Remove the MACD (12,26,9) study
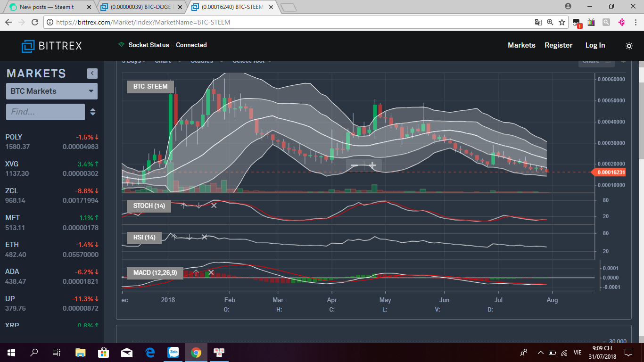Viewport: 644px width, 362px height. point(211,272)
